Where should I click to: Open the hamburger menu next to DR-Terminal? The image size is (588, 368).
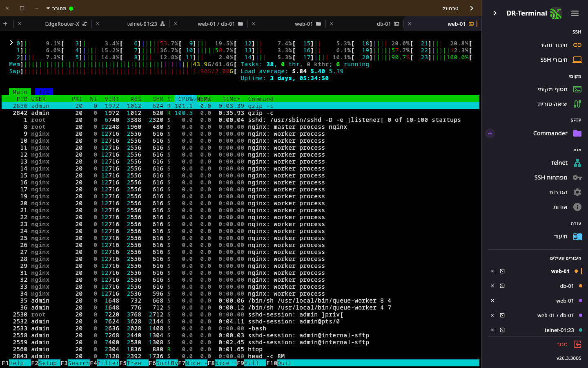click(x=575, y=13)
